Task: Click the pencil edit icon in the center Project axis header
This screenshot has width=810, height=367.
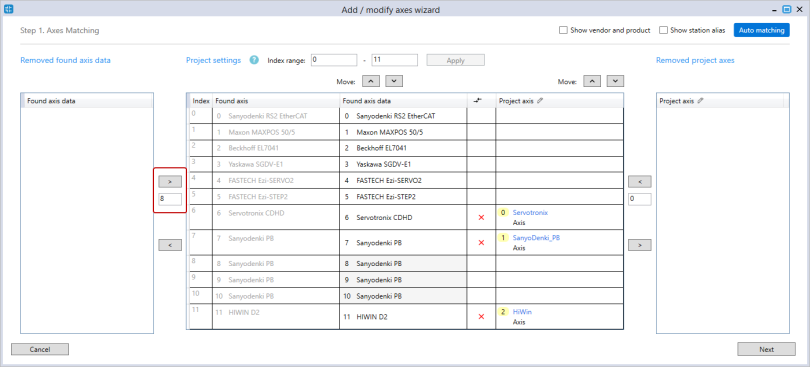Action: pyautogui.click(x=540, y=101)
